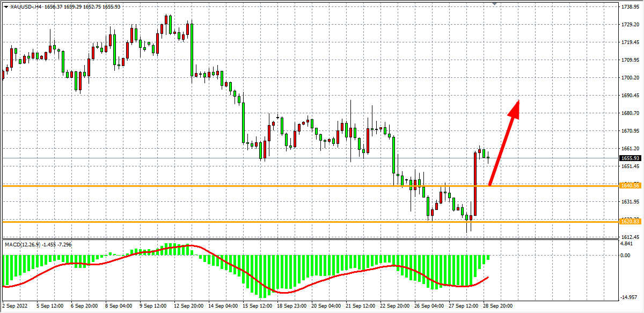Click the orange 1640.56 price tag
The width and height of the screenshot is (644, 313).
coord(630,186)
